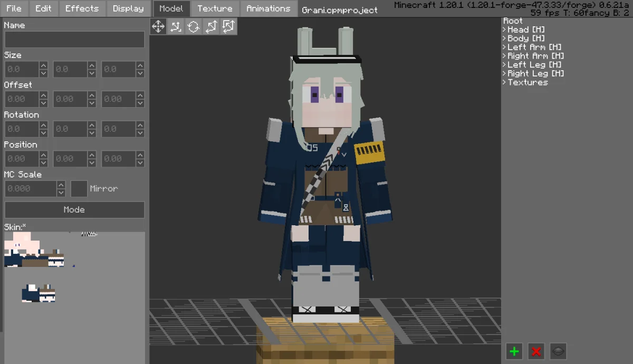Image resolution: width=633 pixels, height=364 pixels.
Task: Decrease Position Z using down arrow
Action: click(141, 162)
